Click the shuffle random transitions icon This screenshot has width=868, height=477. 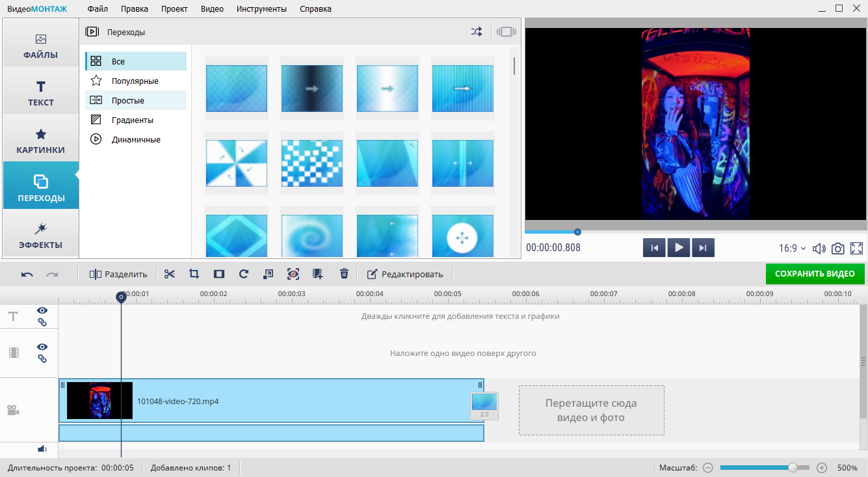tap(477, 31)
